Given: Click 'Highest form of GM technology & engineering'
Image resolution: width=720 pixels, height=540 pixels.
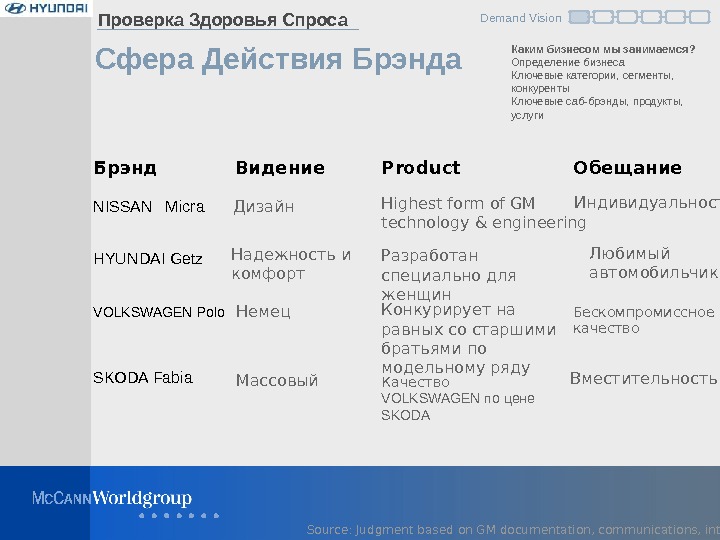Looking at the screenshot, I should pos(484,213).
